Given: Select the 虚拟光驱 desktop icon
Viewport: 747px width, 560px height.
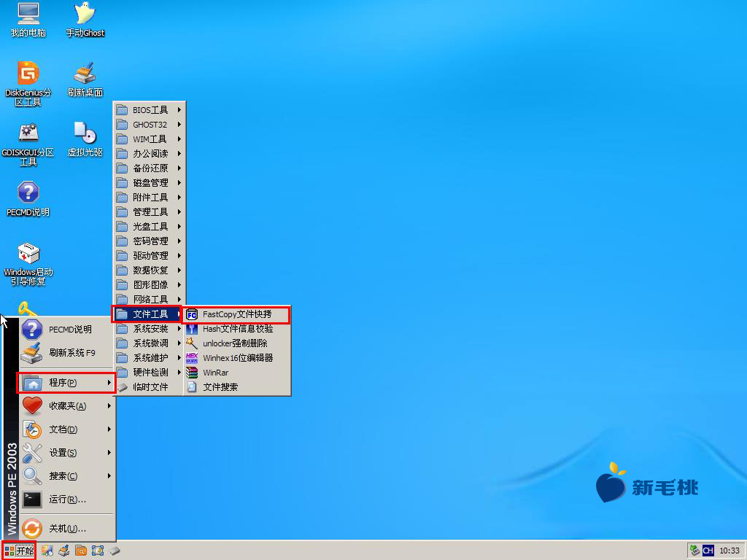Looking at the screenshot, I should click(x=85, y=139).
